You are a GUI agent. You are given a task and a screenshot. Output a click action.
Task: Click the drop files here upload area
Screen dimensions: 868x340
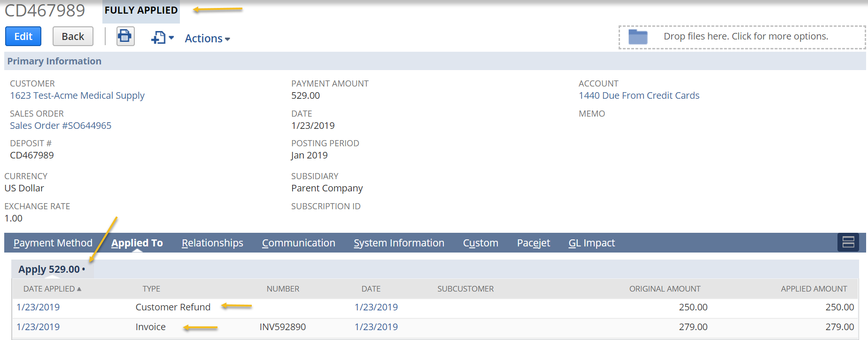click(x=745, y=37)
